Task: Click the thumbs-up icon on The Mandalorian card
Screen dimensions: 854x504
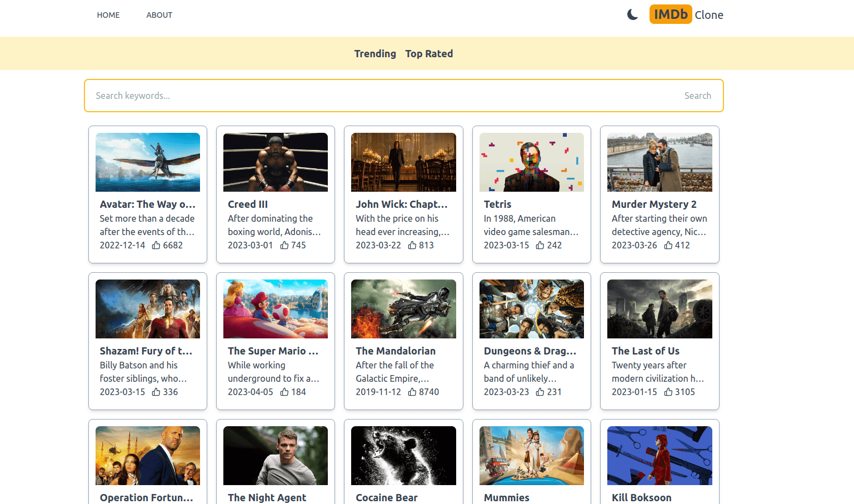Action: point(412,392)
